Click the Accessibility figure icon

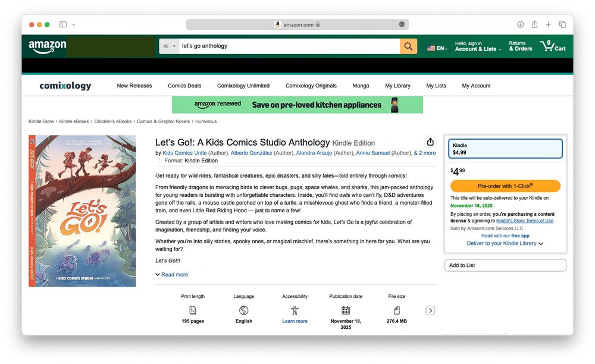(x=295, y=310)
